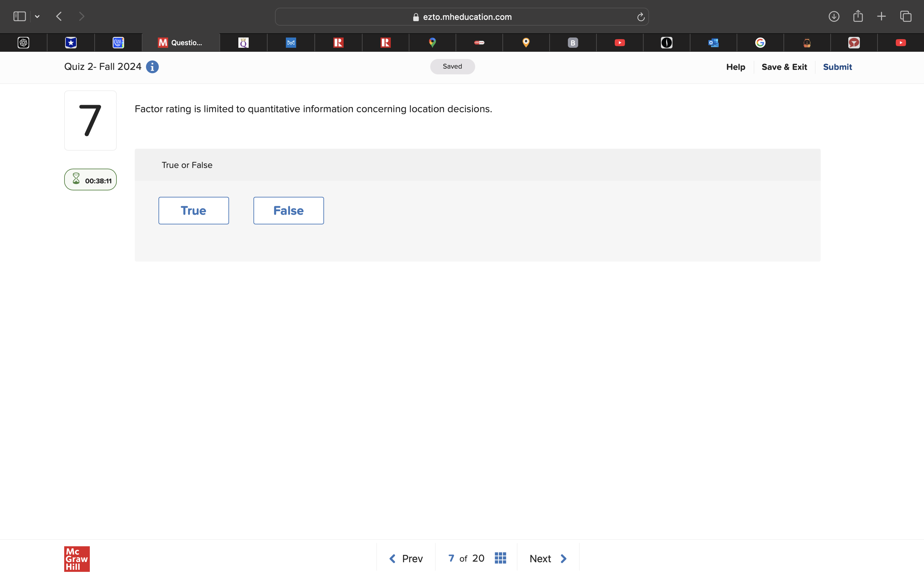Click Save & Exit
The width and height of the screenshot is (924, 577).
(x=784, y=67)
